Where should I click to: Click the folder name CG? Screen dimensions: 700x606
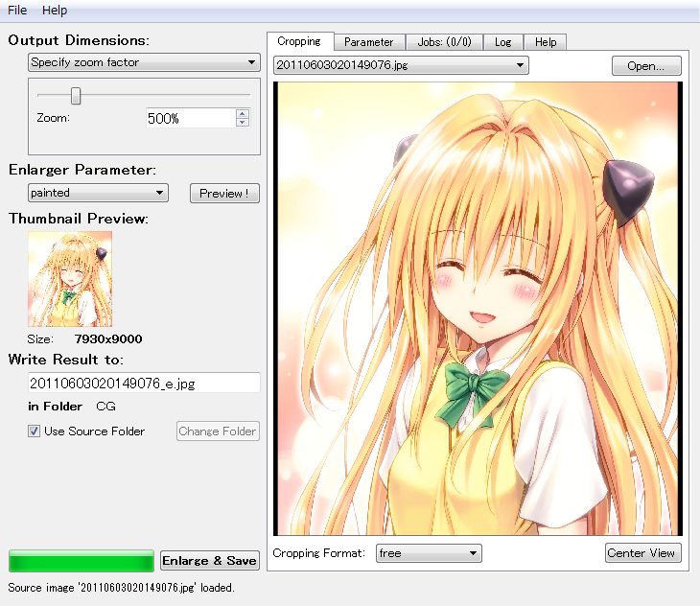(105, 407)
